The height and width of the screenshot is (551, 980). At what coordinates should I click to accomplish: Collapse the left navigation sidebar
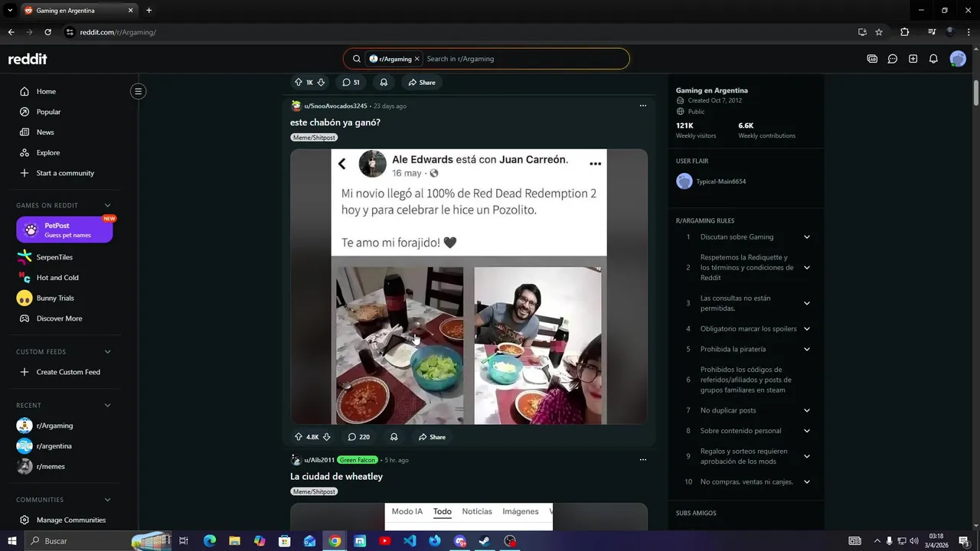click(138, 92)
